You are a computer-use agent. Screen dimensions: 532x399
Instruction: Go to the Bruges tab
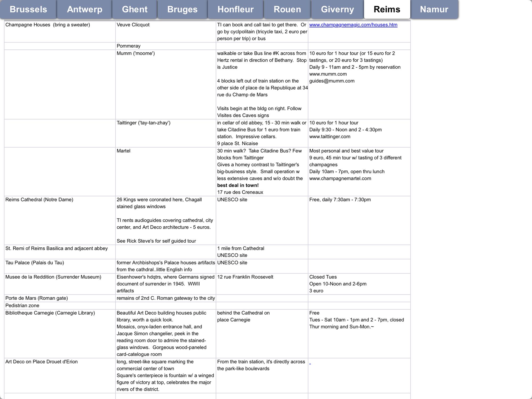tap(182, 9)
